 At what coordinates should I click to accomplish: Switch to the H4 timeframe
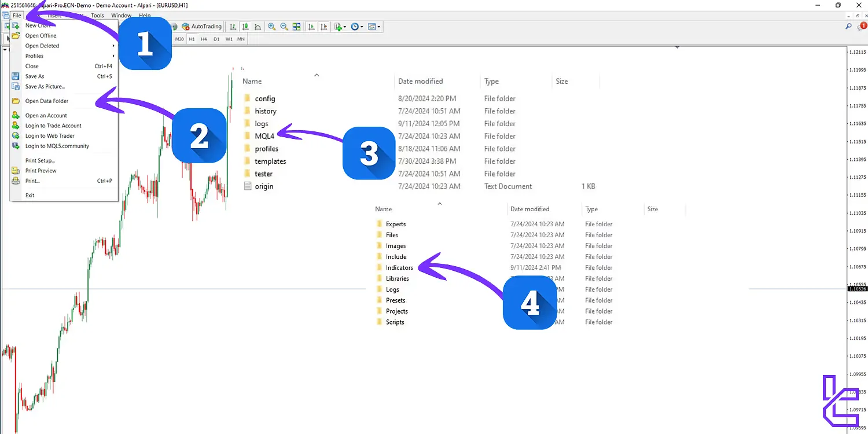pos(204,39)
